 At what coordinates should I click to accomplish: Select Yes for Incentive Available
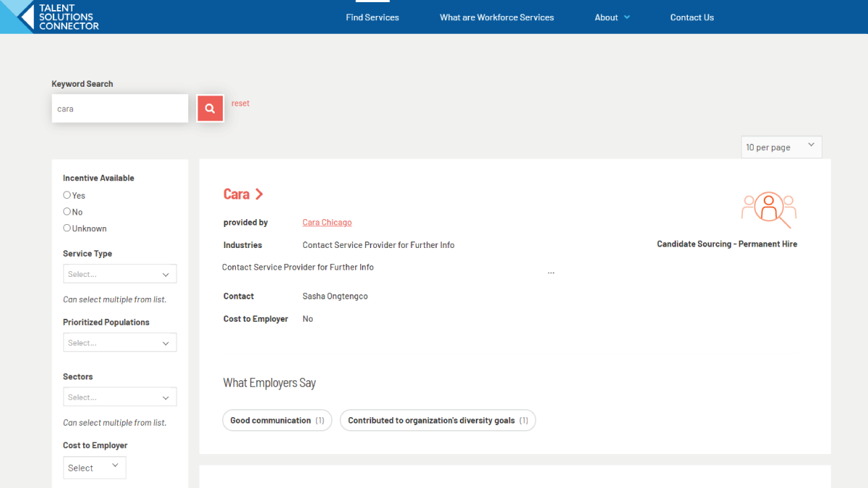click(x=67, y=195)
